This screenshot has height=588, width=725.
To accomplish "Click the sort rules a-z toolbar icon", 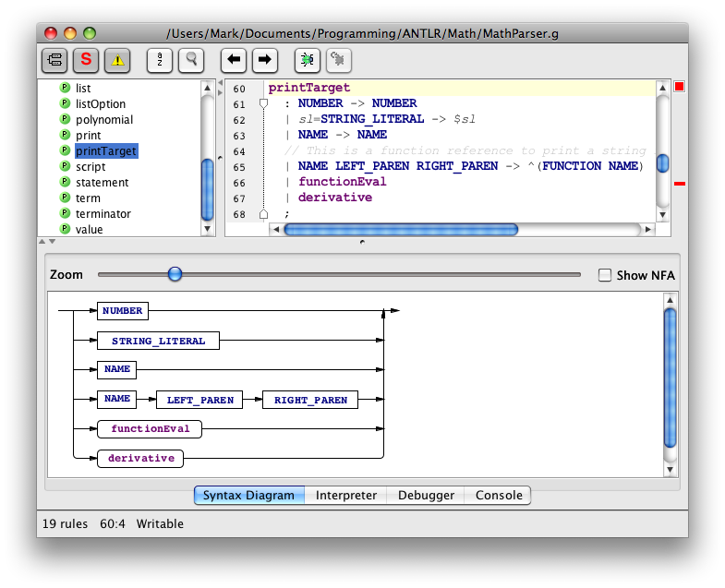I will coord(160,60).
